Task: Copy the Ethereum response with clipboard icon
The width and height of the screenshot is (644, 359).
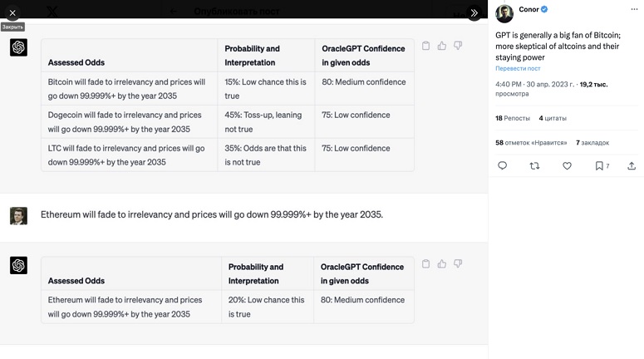Action: [425, 264]
